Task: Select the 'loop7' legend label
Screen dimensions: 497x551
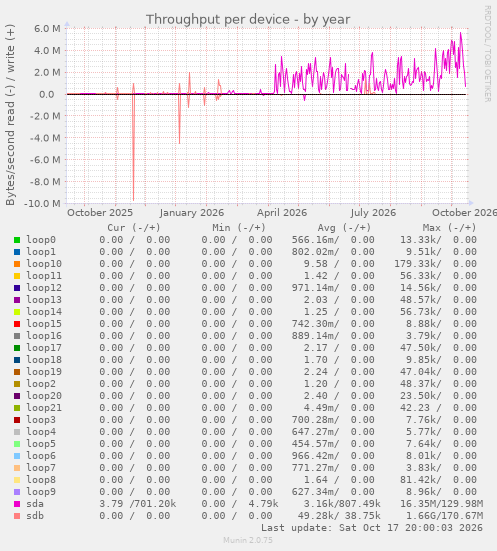Action: [x=41, y=467]
